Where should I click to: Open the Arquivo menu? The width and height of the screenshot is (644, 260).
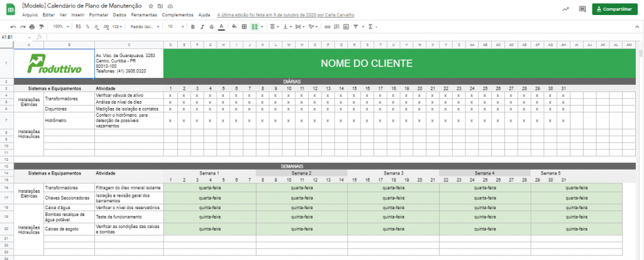[x=30, y=15]
